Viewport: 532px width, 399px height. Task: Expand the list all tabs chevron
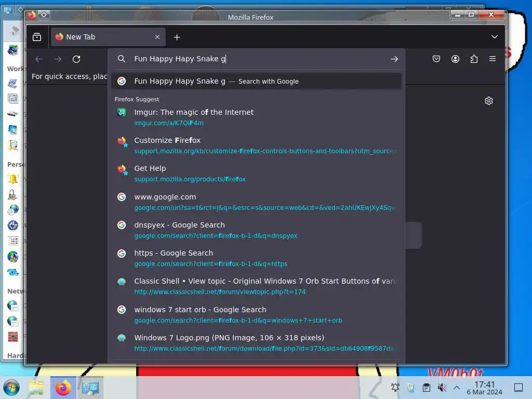pyautogui.click(x=495, y=37)
